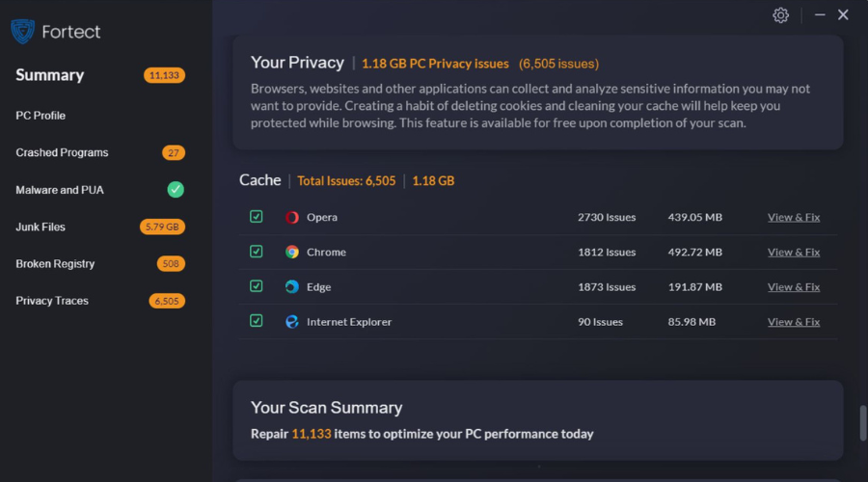
Task: Go to Broken Registry
Action: 55,264
